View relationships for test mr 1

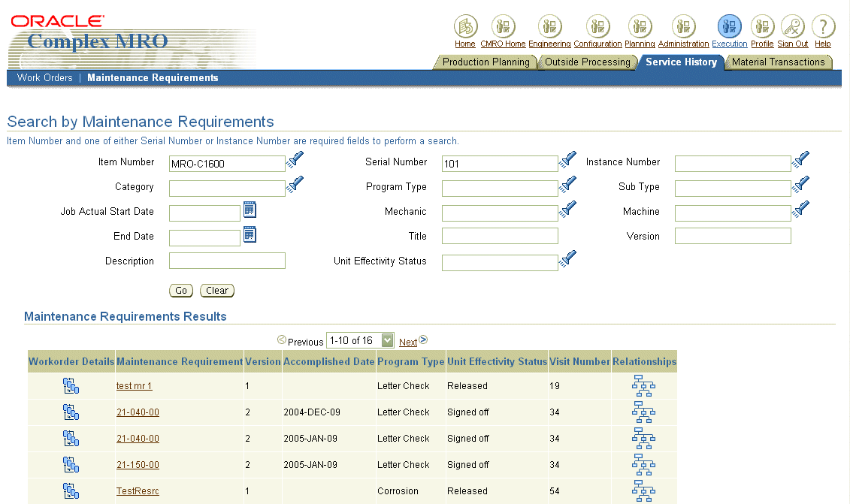[x=643, y=386]
